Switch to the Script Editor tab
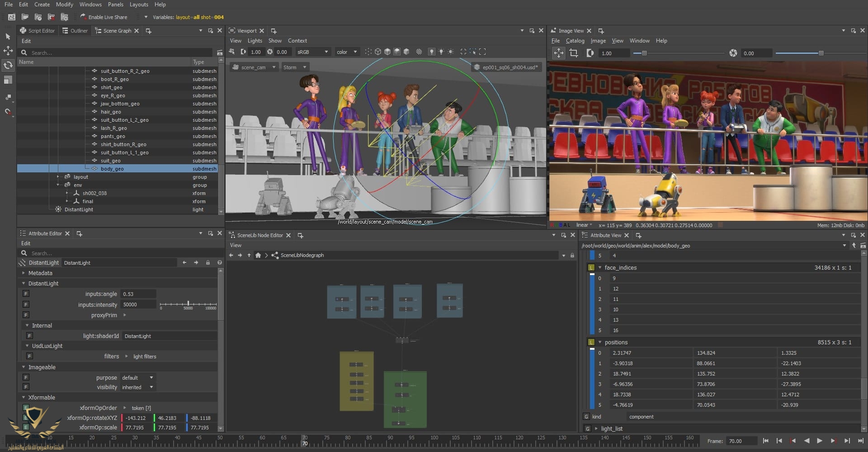This screenshot has width=868, height=452. click(x=37, y=31)
